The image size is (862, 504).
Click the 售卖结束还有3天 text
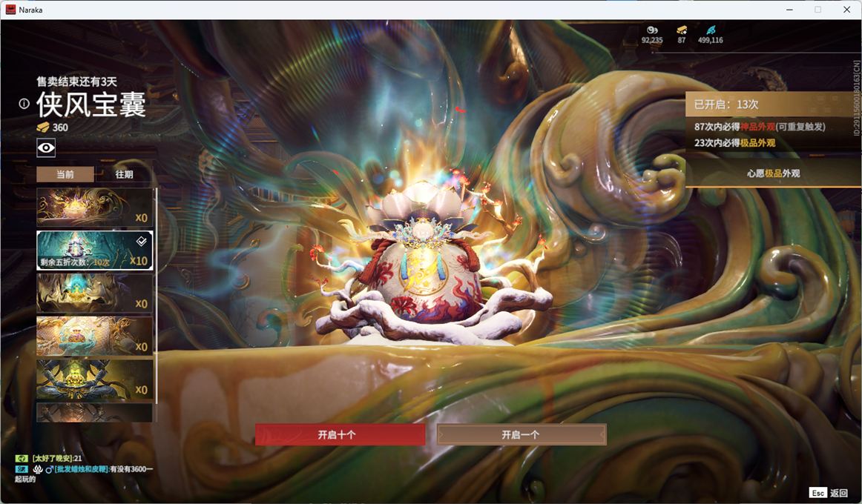[x=77, y=82]
